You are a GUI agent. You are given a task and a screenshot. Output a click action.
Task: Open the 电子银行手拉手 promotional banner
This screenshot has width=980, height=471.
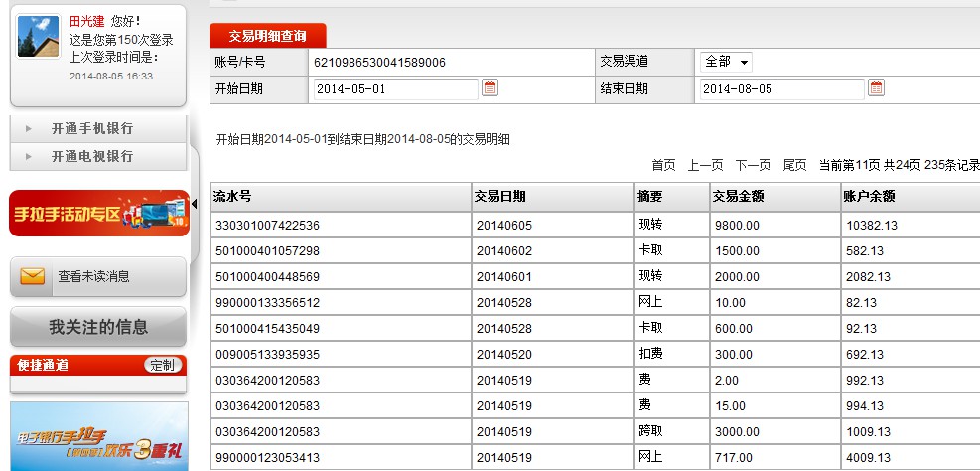98,437
